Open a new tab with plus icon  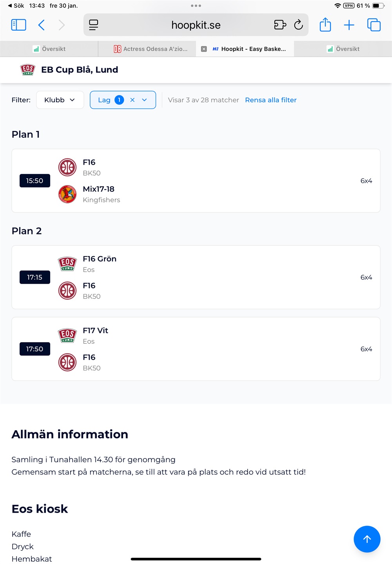point(349,25)
